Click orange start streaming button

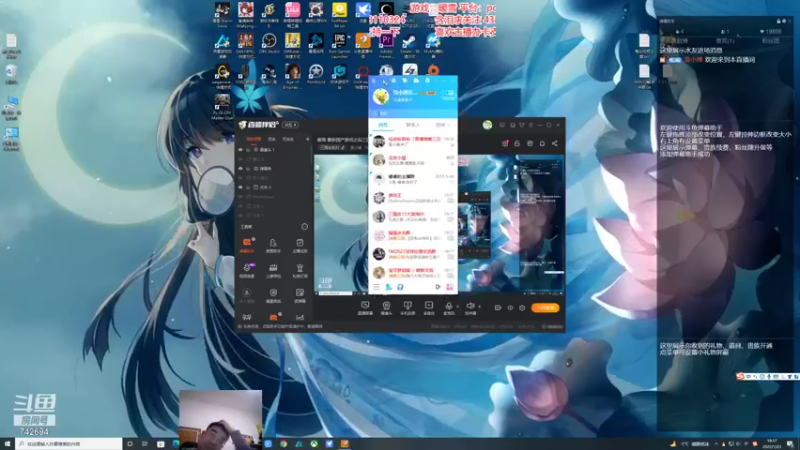545,308
